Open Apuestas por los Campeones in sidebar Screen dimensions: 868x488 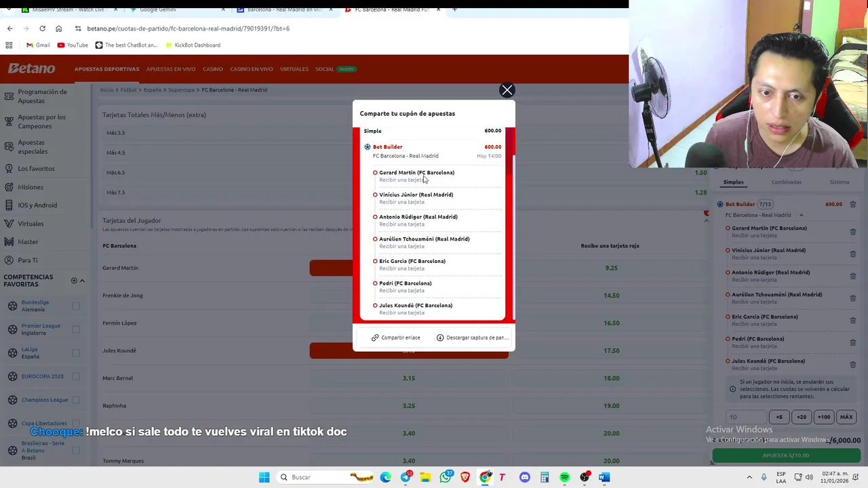point(42,121)
